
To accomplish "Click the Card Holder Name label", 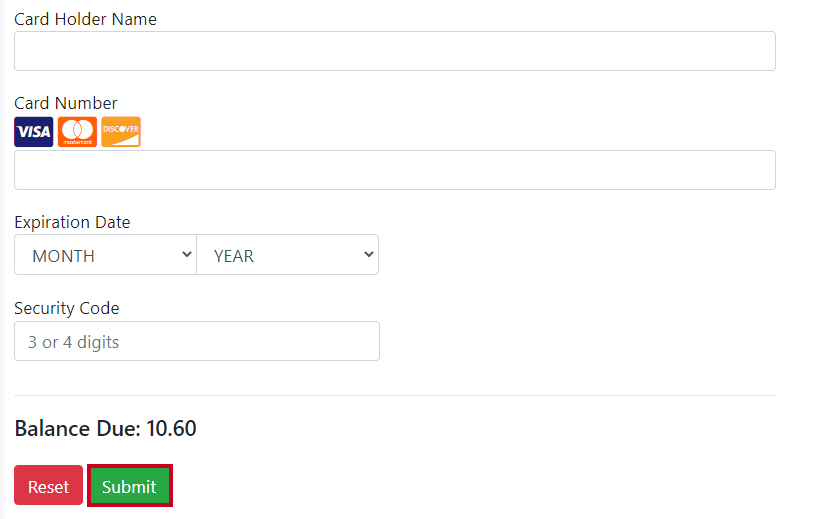I will coord(86,19).
